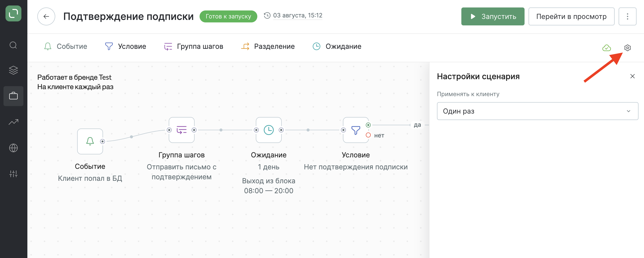Click '08:00 — 20:00' exit time text
The width and height of the screenshot is (644, 258).
[x=269, y=191]
